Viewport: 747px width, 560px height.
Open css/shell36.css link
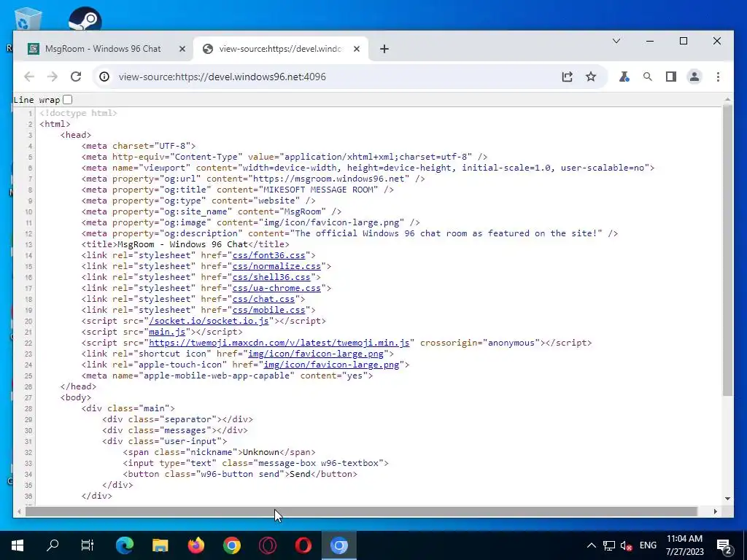coord(271,277)
